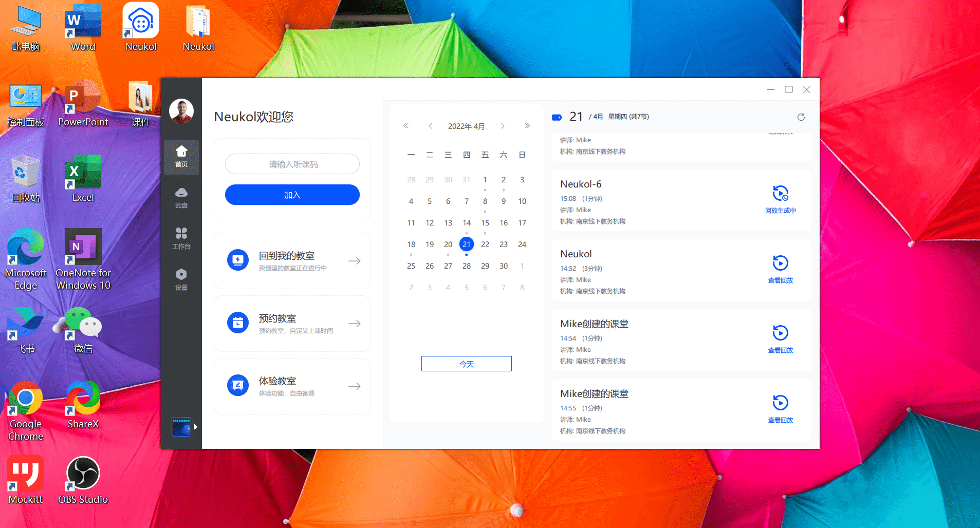Open ShareX desktop shortcut
This screenshot has width=980, height=528.
tap(83, 404)
